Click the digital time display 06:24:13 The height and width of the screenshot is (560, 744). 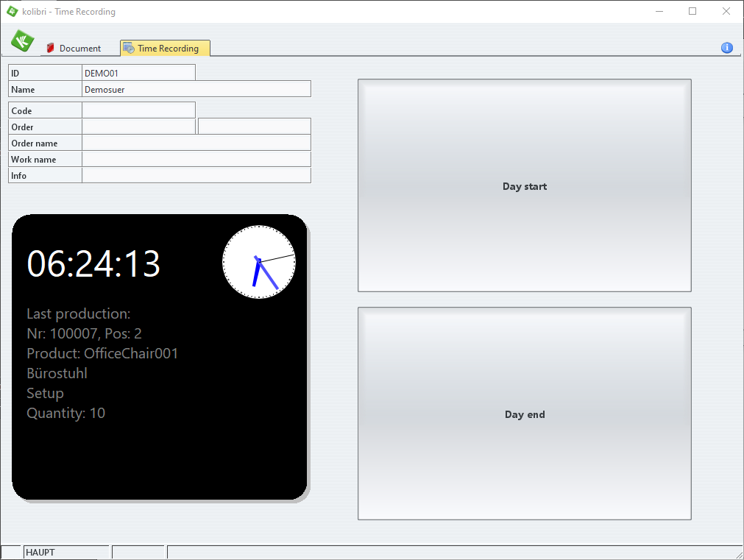tap(93, 263)
